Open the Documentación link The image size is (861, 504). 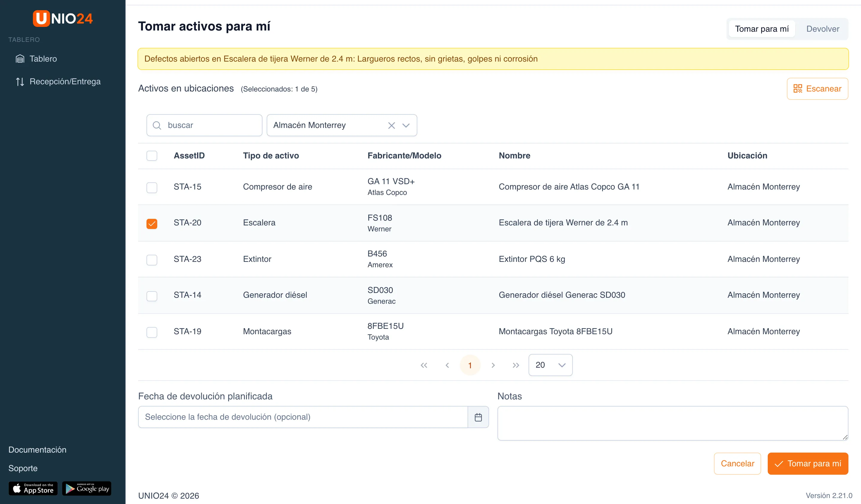coord(37,450)
